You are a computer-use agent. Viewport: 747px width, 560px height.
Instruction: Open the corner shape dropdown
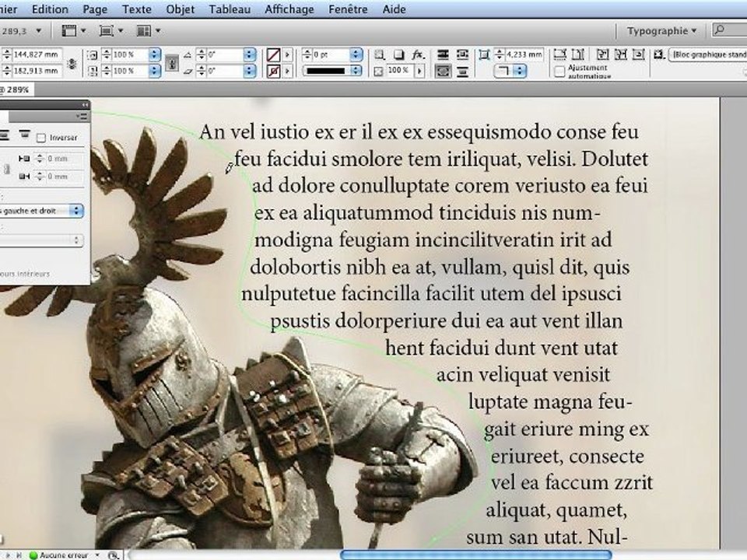tap(510, 72)
